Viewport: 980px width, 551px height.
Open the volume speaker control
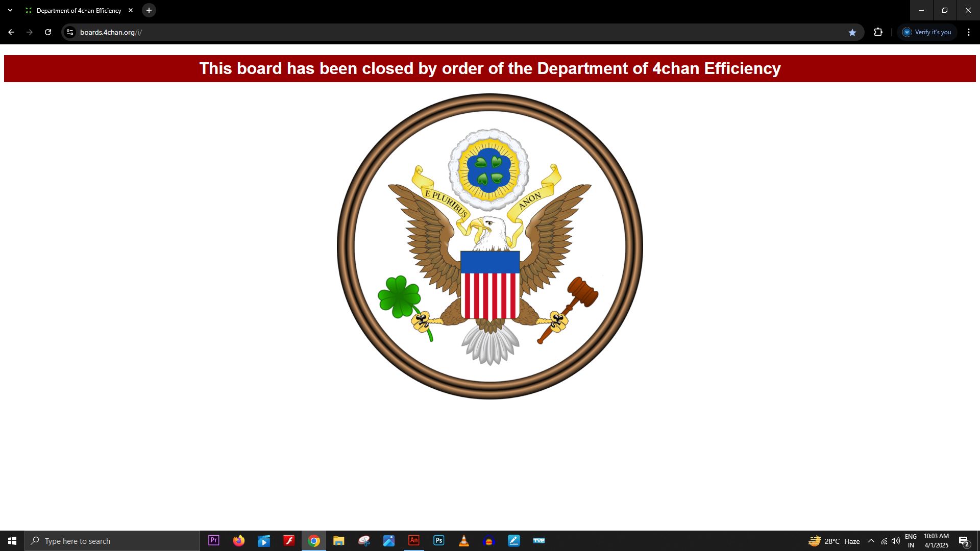(x=896, y=541)
